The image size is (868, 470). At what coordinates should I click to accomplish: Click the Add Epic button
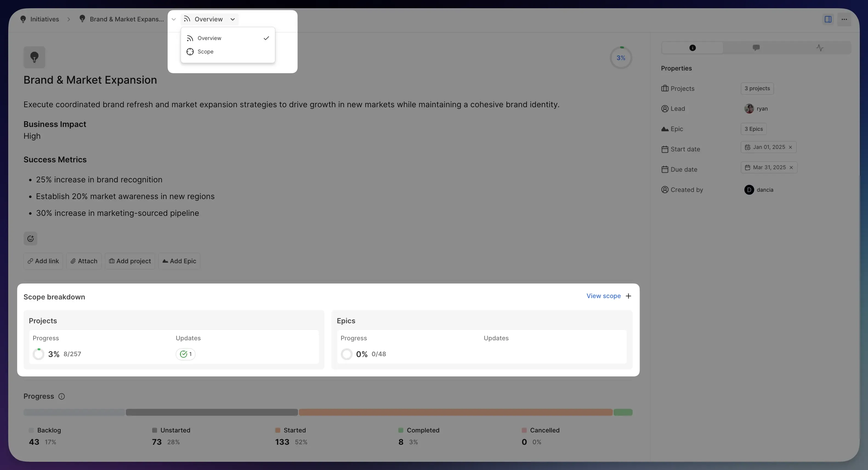pyautogui.click(x=179, y=261)
